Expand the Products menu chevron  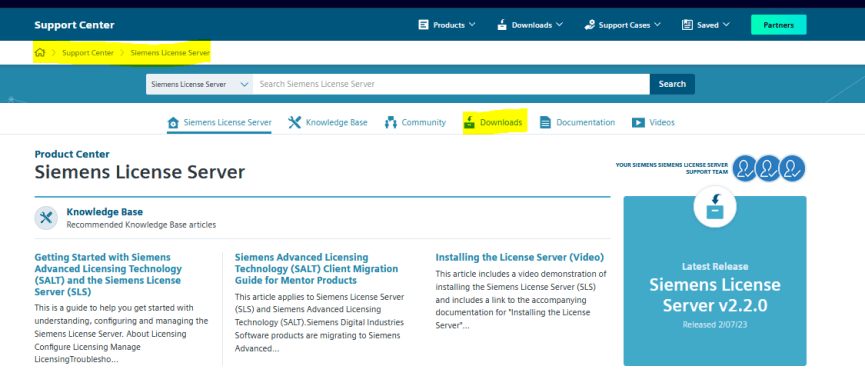[x=472, y=25]
